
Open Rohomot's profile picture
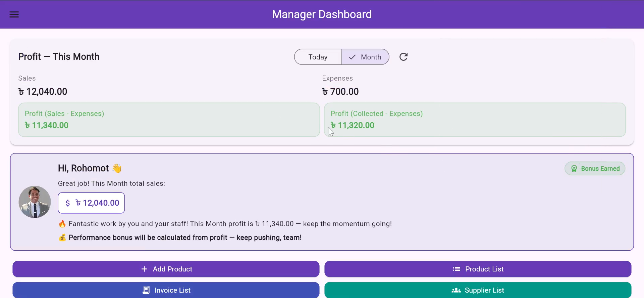click(x=35, y=202)
